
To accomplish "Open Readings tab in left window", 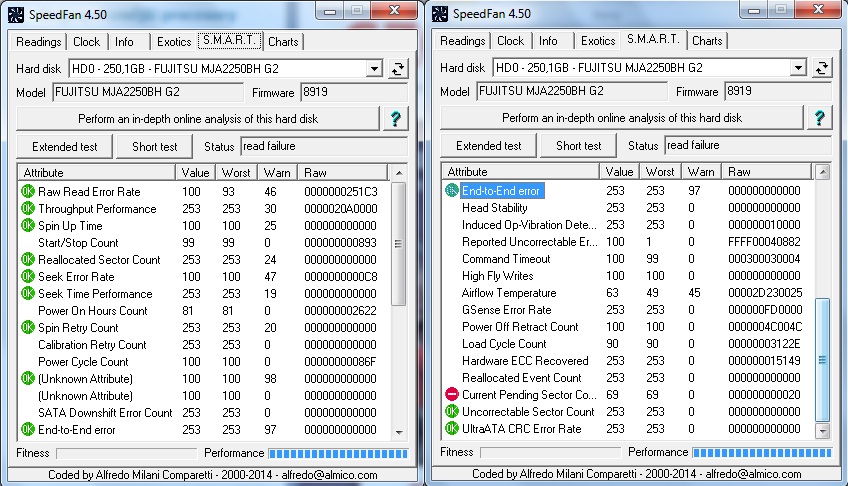I will tap(38, 42).
